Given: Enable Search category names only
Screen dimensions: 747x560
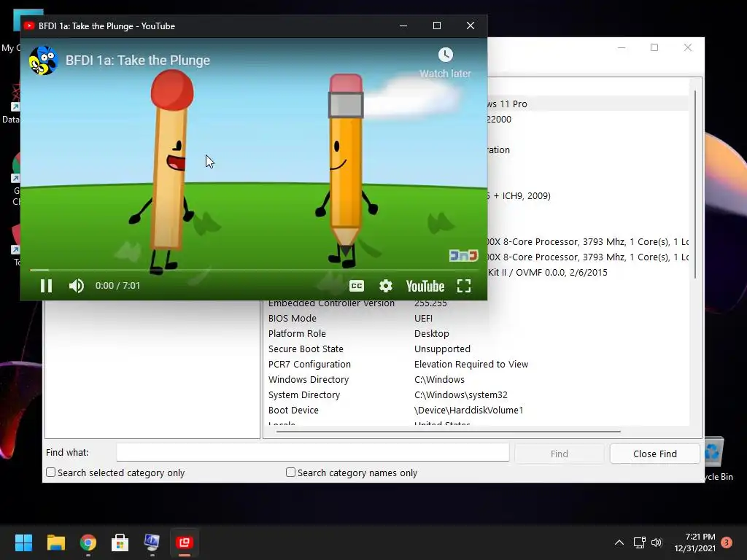Looking at the screenshot, I should click(x=290, y=472).
